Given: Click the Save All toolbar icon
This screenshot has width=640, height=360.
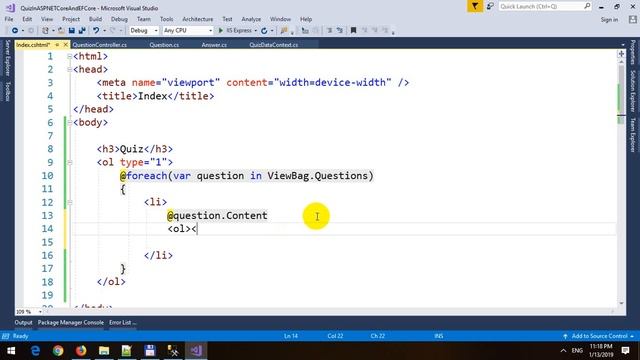Looking at the screenshot, I should coord(82,31).
